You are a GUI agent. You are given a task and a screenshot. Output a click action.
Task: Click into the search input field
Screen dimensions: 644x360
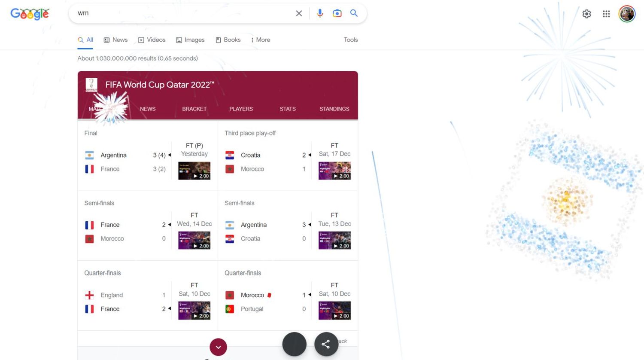180,13
